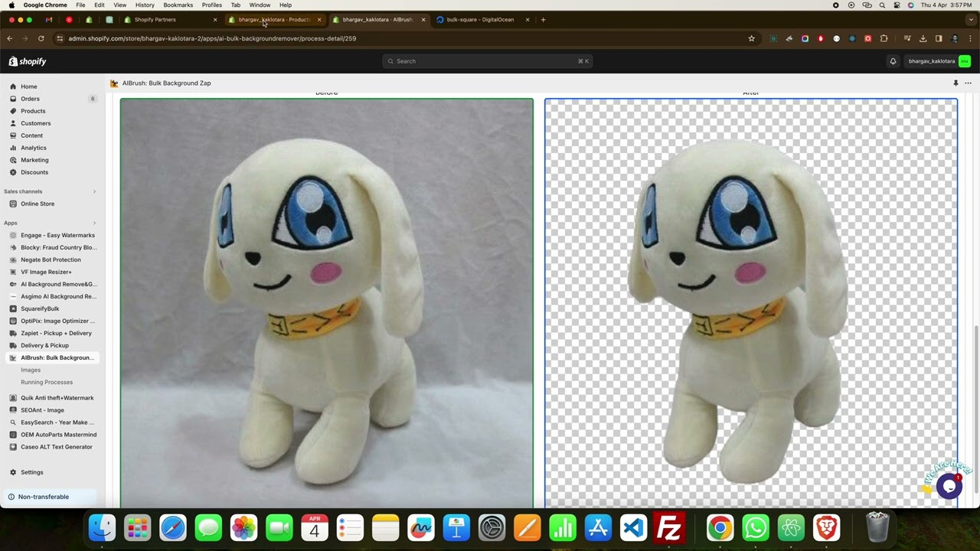
Task: Launch FileZilla from the Dock
Action: 668,527
